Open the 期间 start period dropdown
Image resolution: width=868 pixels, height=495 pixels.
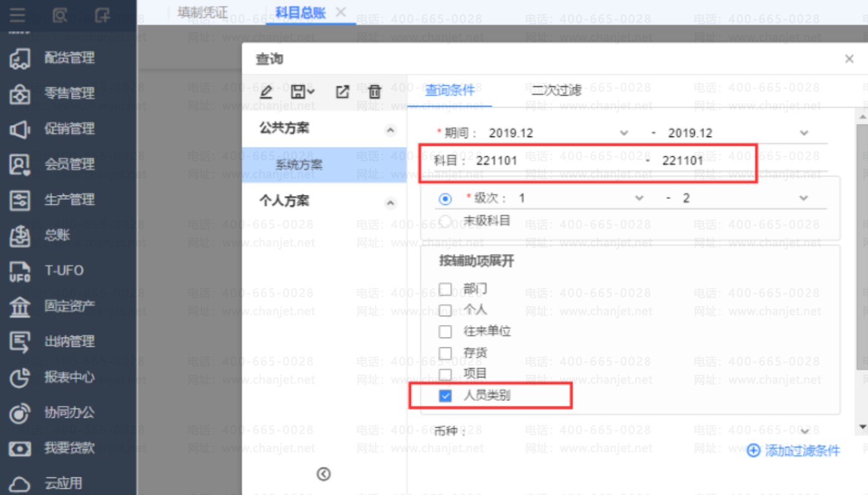point(625,133)
